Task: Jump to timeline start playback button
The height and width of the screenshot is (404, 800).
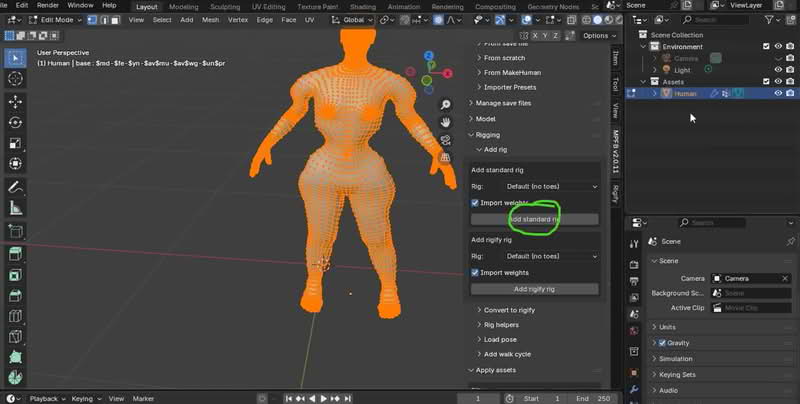Action: tap(287, 399)
